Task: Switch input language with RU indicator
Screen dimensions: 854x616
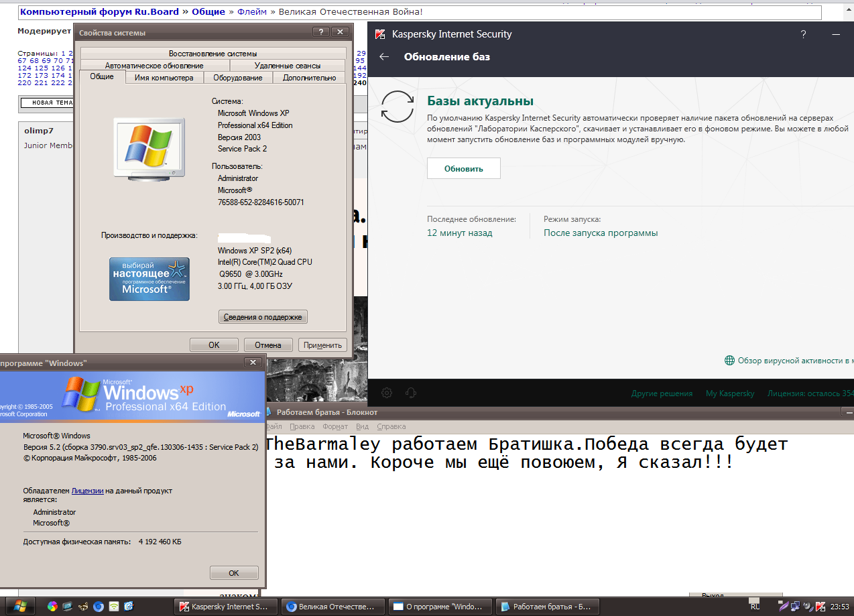Action: click(755, 607)
